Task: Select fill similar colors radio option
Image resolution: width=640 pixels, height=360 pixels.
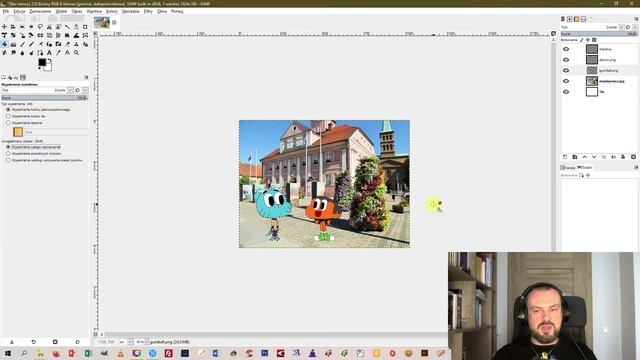Action: [8, 153]
